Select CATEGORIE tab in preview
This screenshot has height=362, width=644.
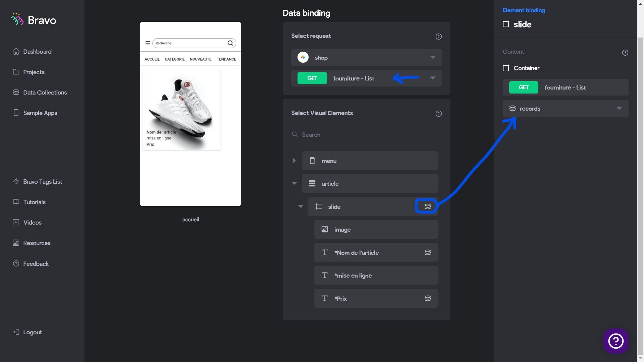pyautogui.click(x=174, y=59)
